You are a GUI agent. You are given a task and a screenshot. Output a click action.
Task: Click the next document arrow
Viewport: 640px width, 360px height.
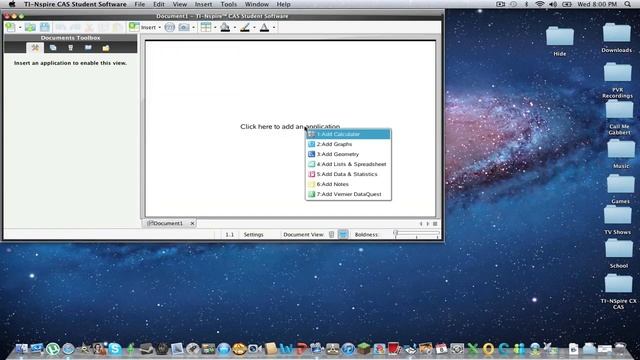coord(428,224)
